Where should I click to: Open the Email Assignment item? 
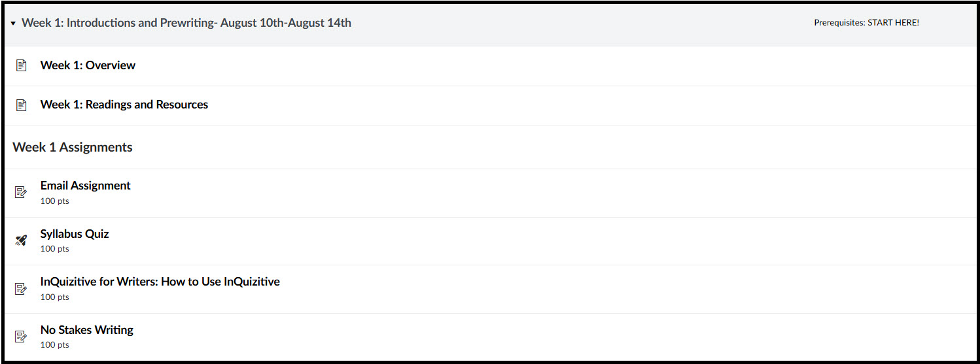pos(86,186)
